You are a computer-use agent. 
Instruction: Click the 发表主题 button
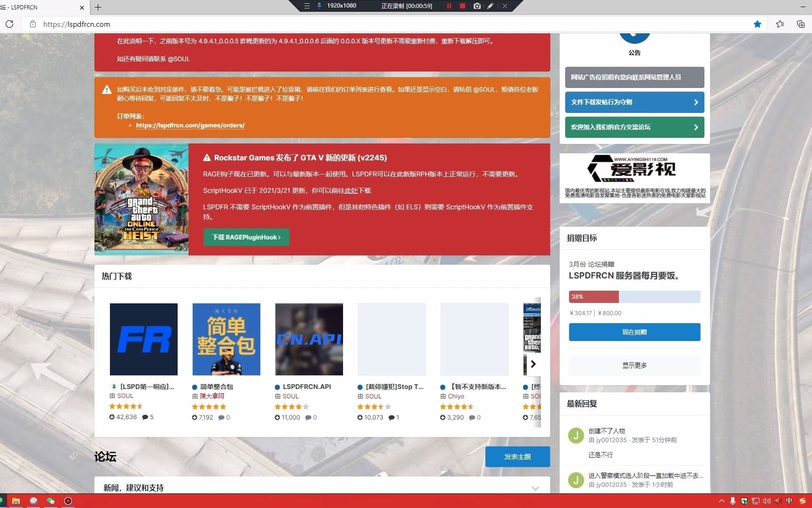click(x=517, y=457)
